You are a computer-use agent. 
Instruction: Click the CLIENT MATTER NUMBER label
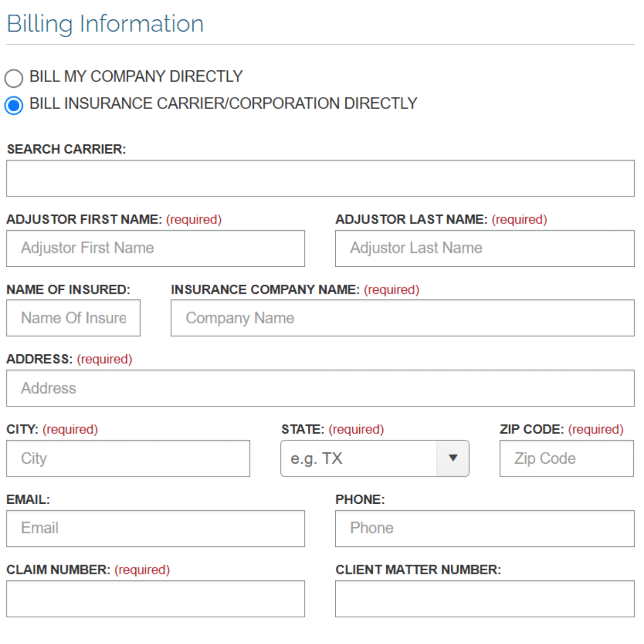pyautogui.click(x=418, y=570)
